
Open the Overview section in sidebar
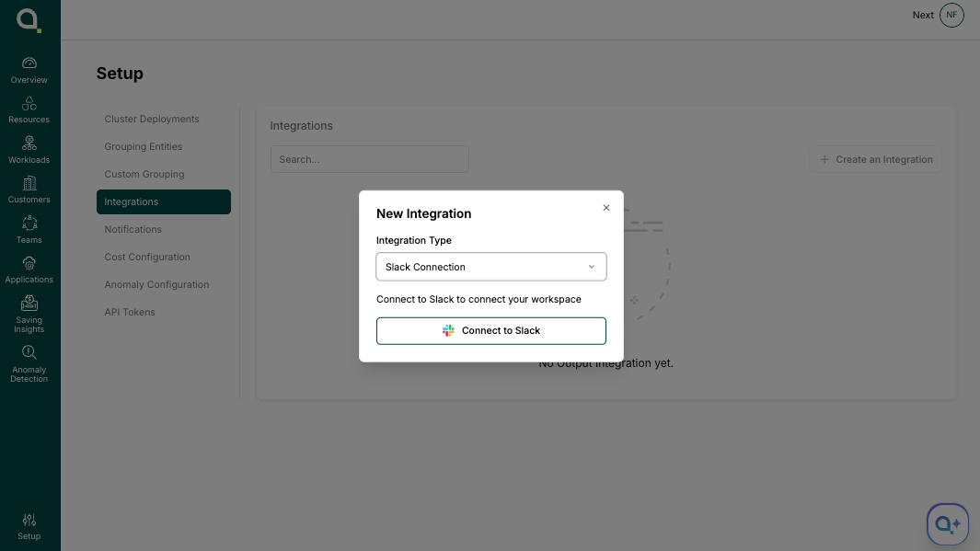pyautogui.click(x=29, y=71)
